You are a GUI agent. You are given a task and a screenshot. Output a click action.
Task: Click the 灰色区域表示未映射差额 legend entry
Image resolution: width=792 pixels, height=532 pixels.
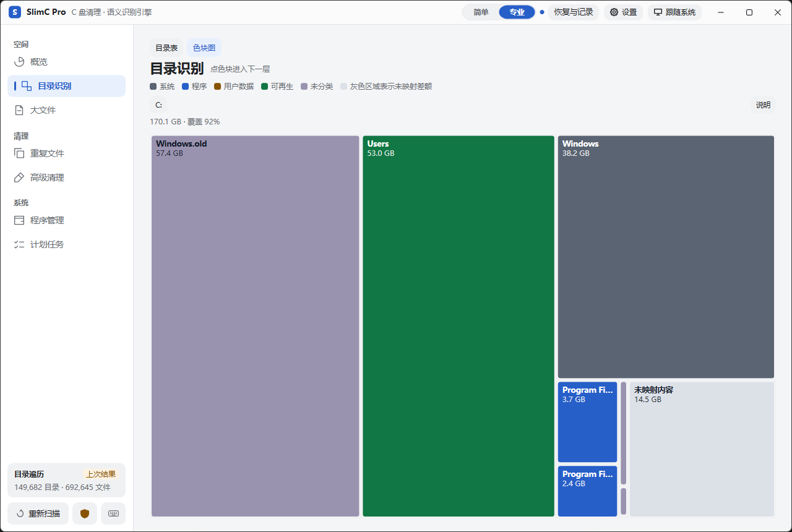click(x=386, y=87)
